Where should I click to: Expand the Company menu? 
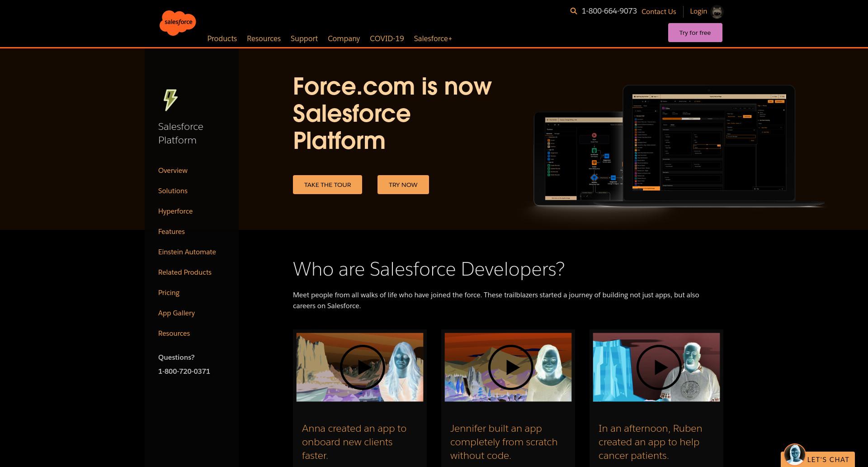tap(344, 38)
